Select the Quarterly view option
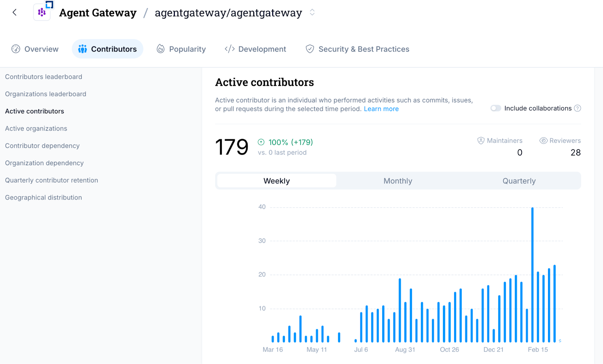 519,181
